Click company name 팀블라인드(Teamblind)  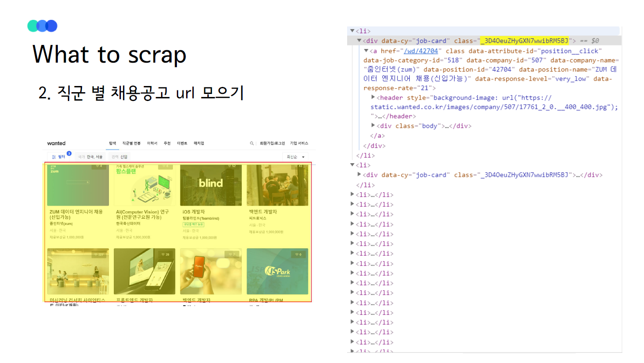click(201, 218)
